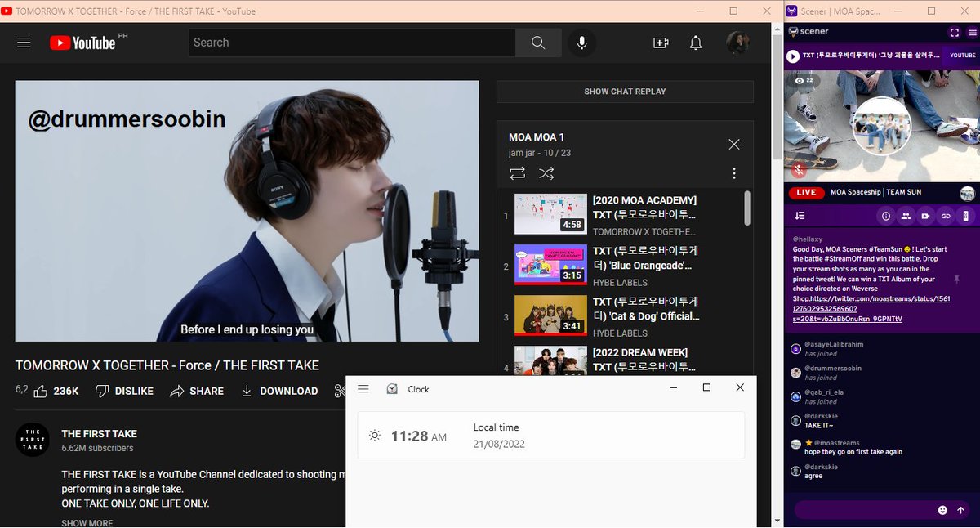
Task: Open playlist more options menu
Action: [733, 174]
